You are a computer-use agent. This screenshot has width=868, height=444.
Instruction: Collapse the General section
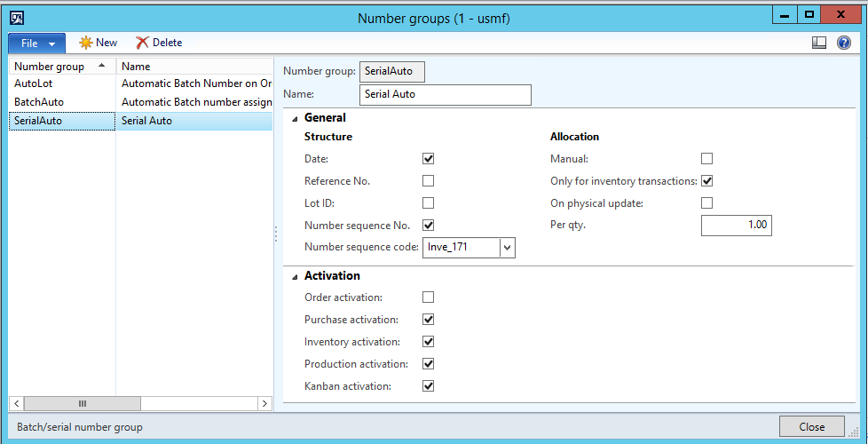click(x=295, y=118)
